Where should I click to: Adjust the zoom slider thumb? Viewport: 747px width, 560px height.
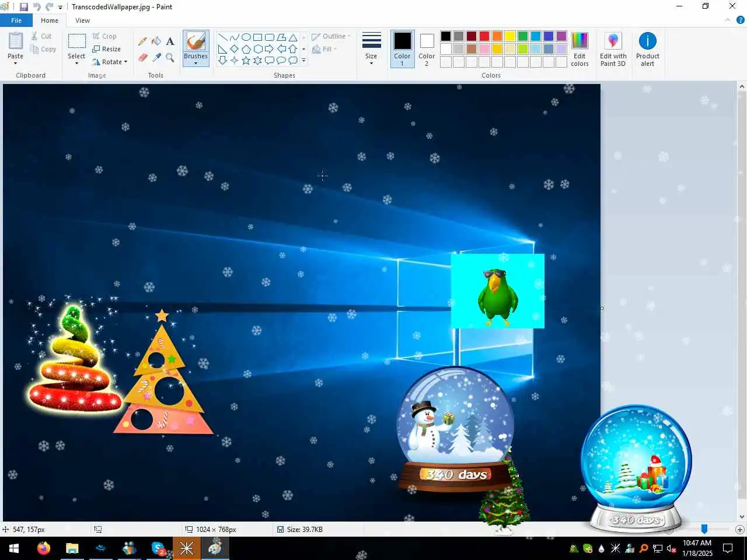(704, 529)
